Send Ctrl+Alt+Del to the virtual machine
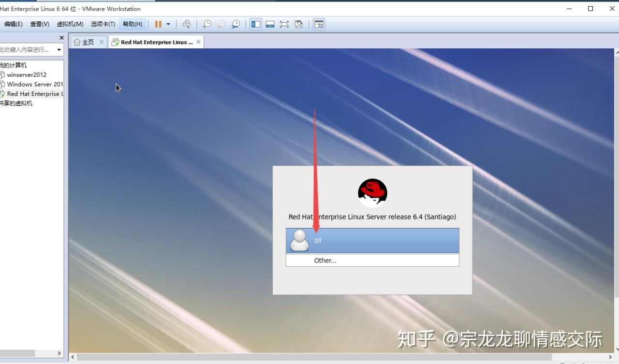 187,24
